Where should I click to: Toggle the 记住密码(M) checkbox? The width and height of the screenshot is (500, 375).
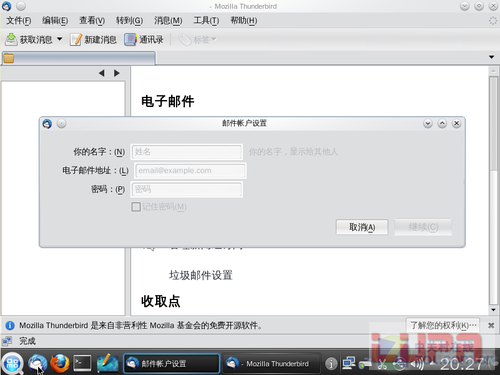[136, 207]
